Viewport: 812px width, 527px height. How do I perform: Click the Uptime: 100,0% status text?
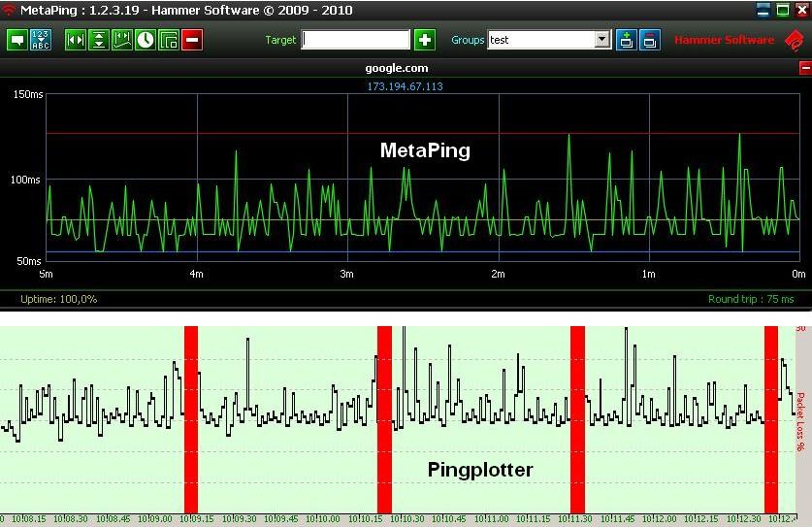(58, 299)
